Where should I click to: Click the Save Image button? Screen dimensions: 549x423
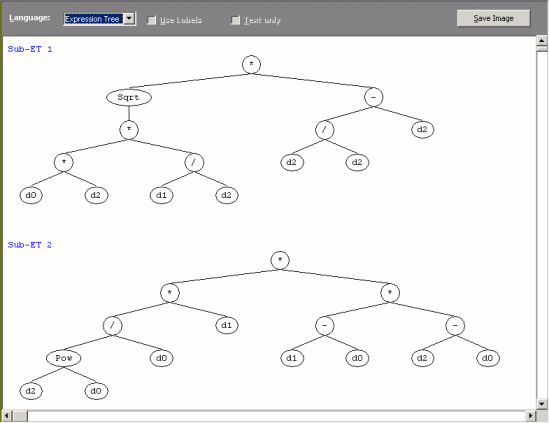coord(493,18)
